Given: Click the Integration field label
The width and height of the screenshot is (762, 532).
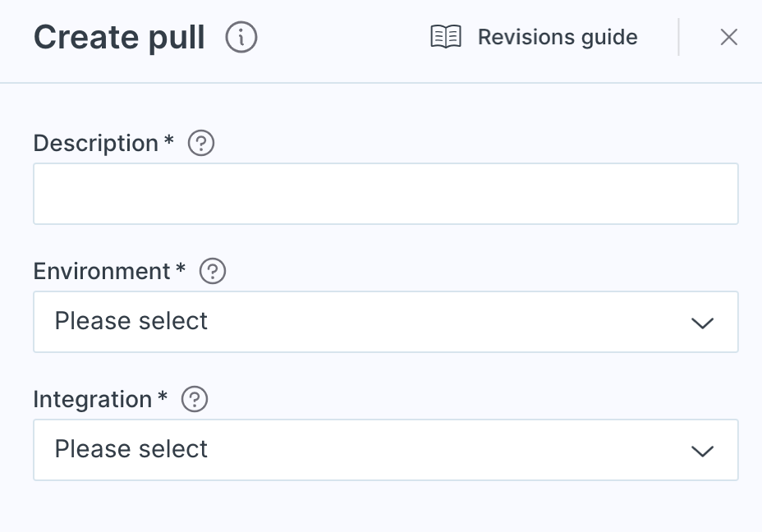Looking at the screenshot, I should click(x=92, y=399).
